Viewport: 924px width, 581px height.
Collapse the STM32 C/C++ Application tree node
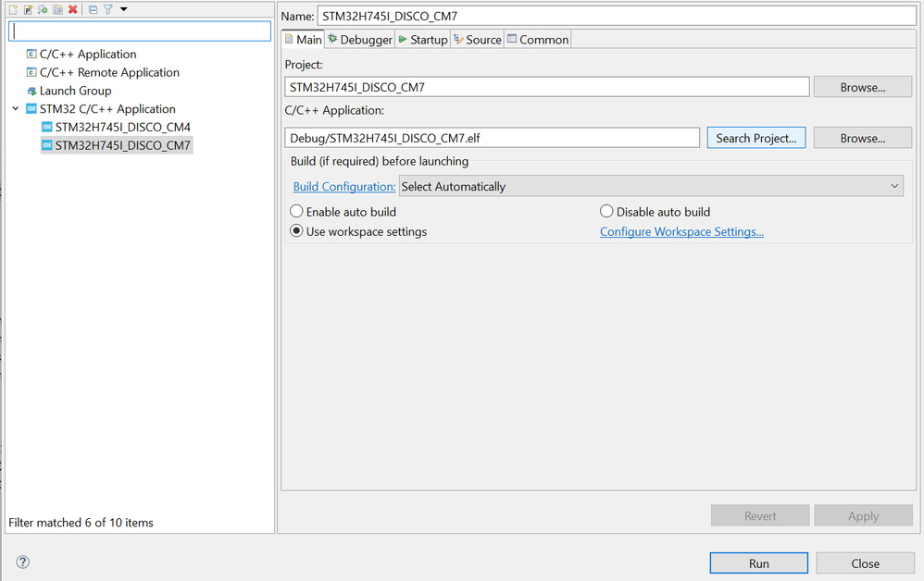[x=16, y=109]
